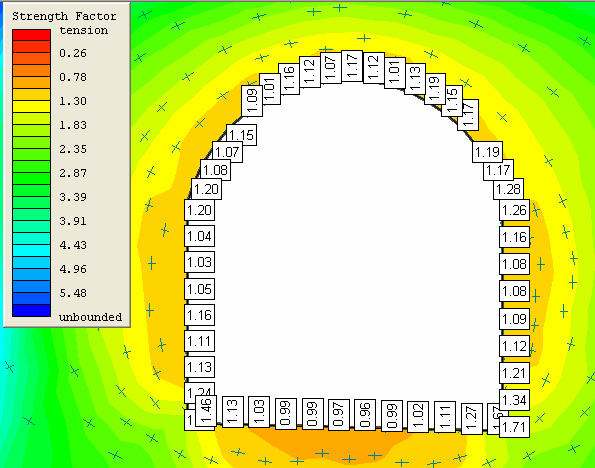Click the 1.83 legend value
595x468 pixels.
(x=73, y=125)
